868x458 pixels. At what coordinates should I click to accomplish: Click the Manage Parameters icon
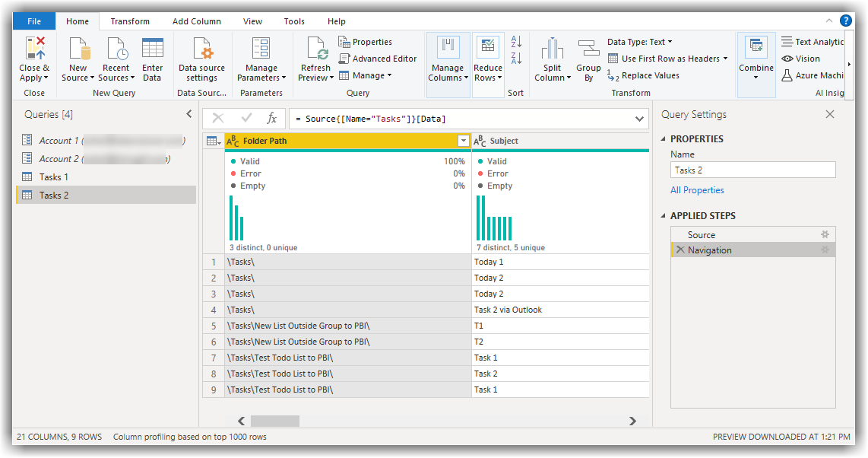(x=261, y=48)
